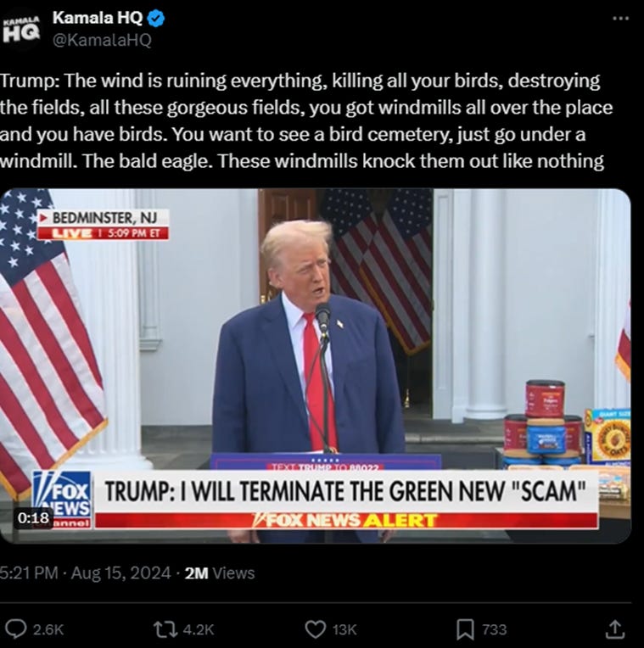Bookmark the post with the bookmark icon
Viewport: 644px width, 648px height.
click(x=465, y=629)
